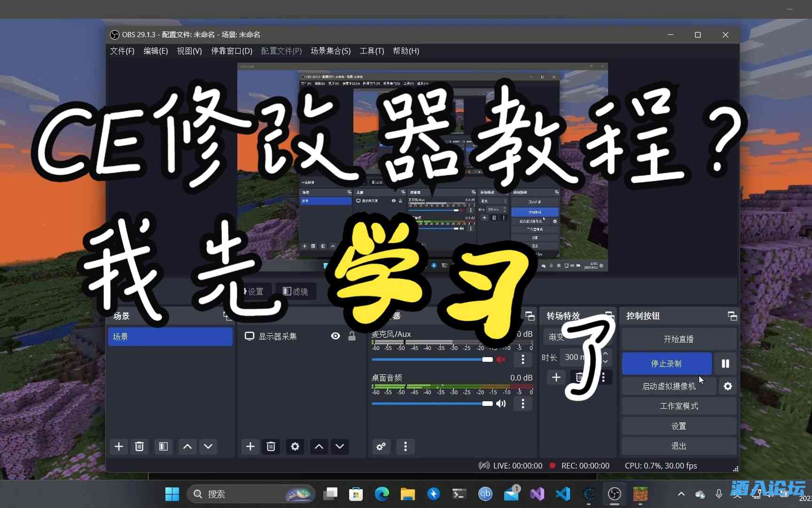Open the 场景集合(S) menu

pos(330,51)
